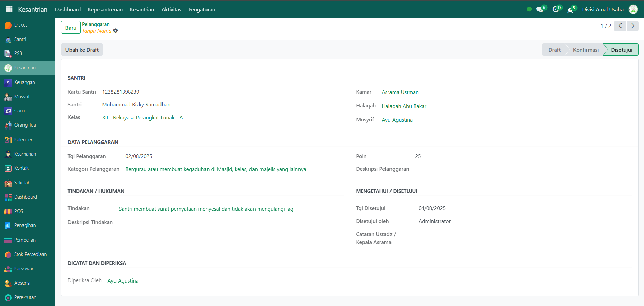The image size is (644, 306).
Task: Open the apps grid menu icon
Action: point(9,9)
